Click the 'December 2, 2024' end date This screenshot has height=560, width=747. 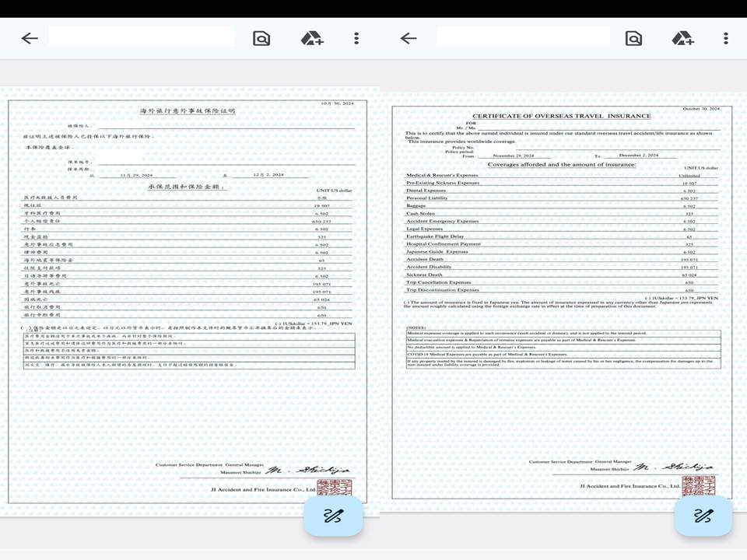click(x=638, y=156)
